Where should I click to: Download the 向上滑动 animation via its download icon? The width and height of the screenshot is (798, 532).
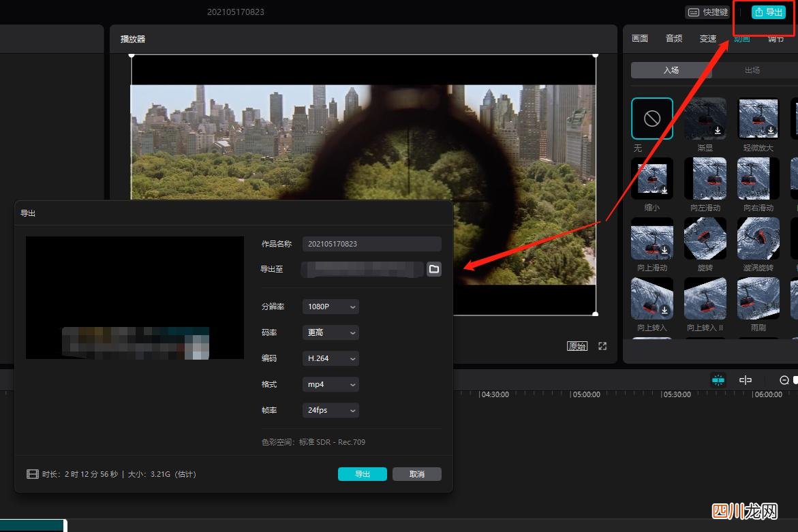pyautogui.click(x=664, y=250)
